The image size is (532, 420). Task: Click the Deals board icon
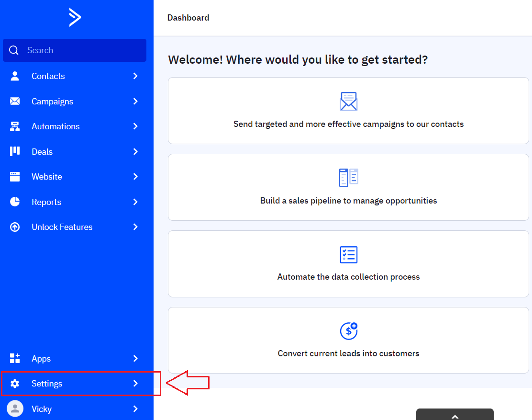pyautogui.click(x=15, y=151)
